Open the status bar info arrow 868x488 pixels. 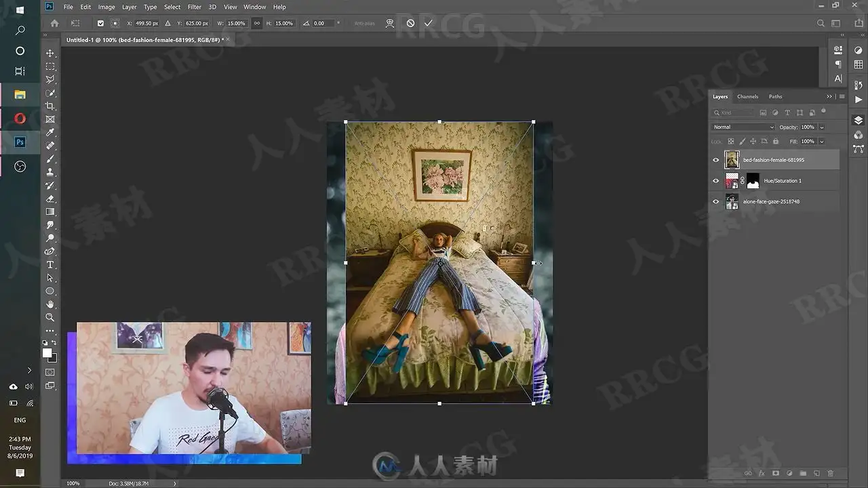coord(174,483)
